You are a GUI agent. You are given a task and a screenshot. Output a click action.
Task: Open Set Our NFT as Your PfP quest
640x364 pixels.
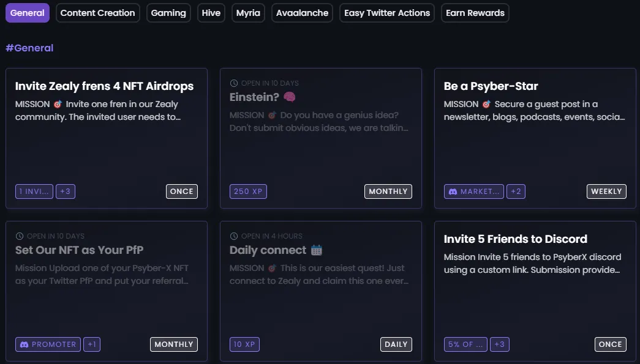pos(79,250)
